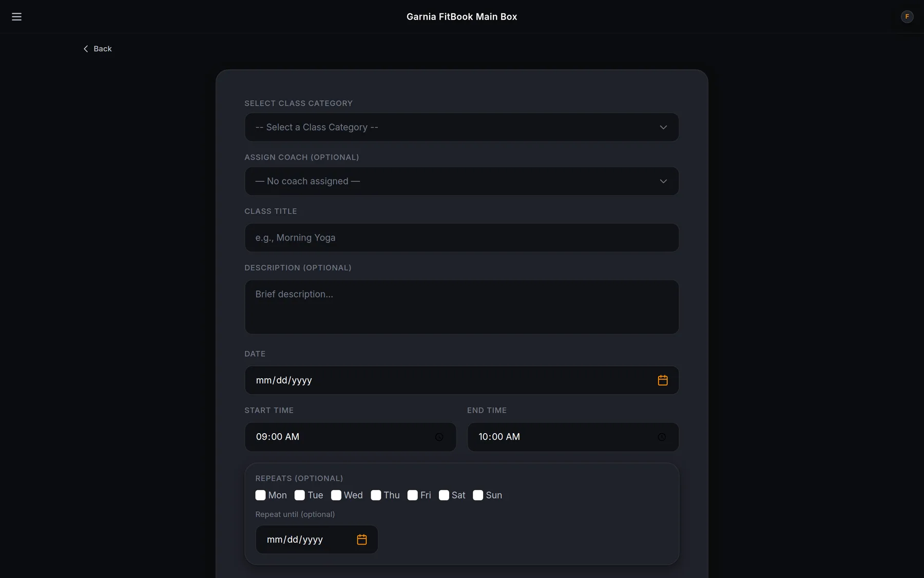This screenshot has width=924, height=578.
Task: Click the Class Title input field
Action: coord(461,238)
